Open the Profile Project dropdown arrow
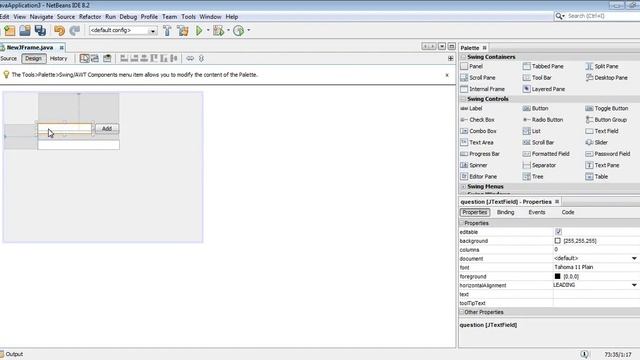The width and height of the screenshot is (640, 360). (x=249, y=30)
